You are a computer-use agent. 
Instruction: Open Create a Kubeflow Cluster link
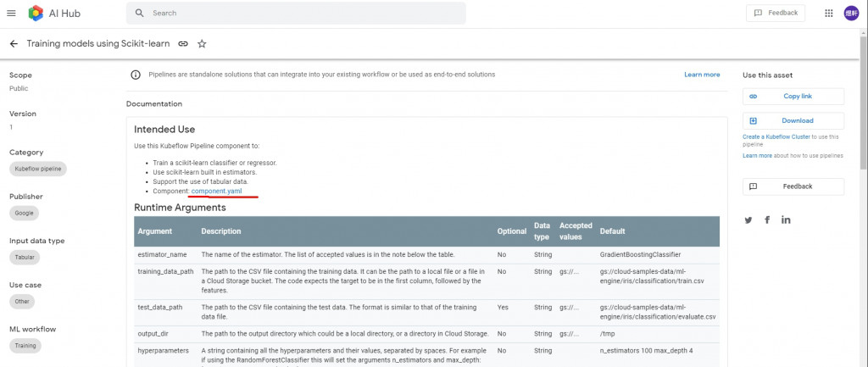tap(776, 136)
